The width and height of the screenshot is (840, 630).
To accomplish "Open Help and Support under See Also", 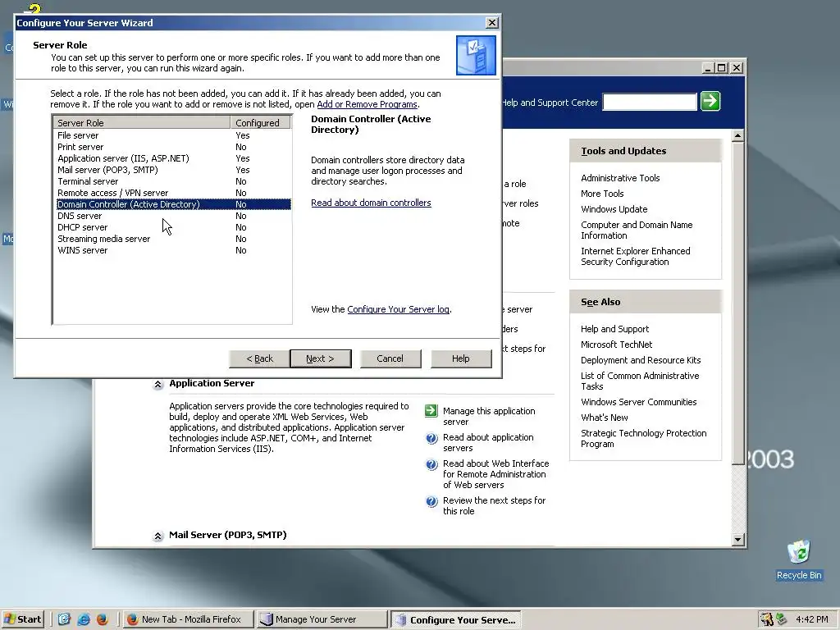I will (614, 329).
